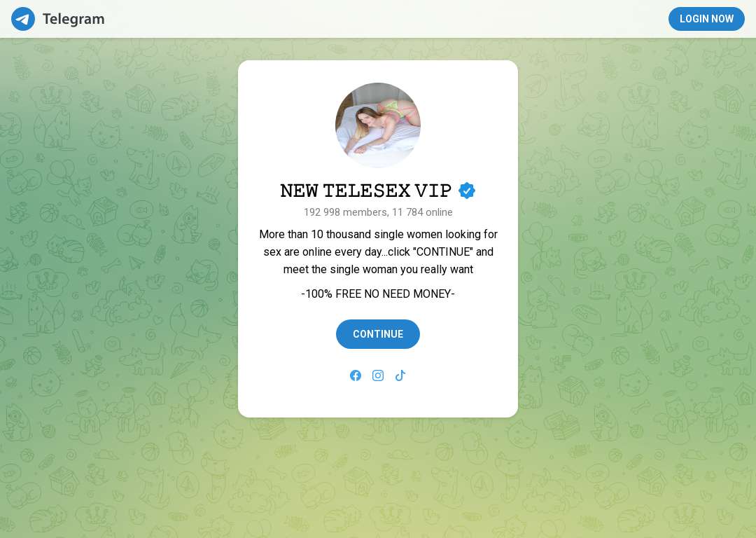Viewport: 756px width, 538px height.
Task: Click the Telegram paper-plane logo
Action: point(22,19)
